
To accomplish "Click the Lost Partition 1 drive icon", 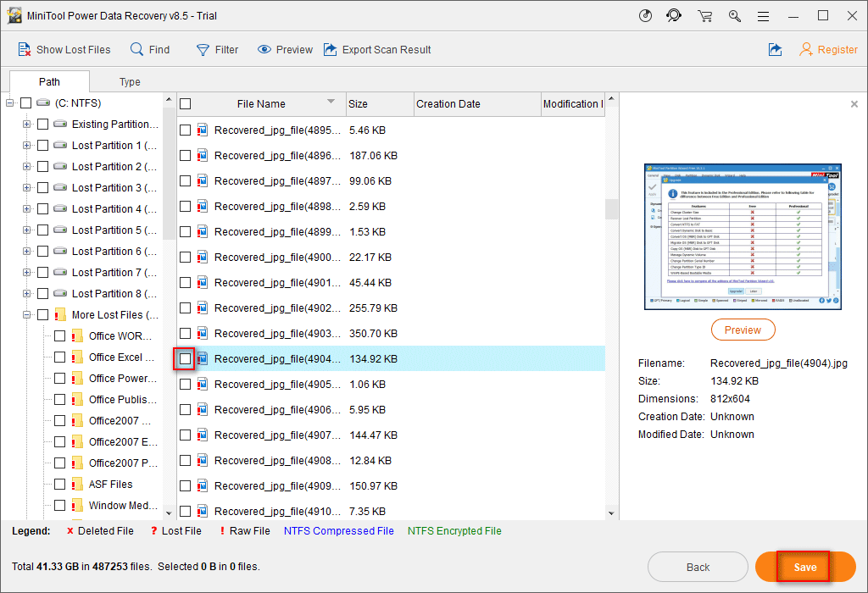I will pos(60,145).
